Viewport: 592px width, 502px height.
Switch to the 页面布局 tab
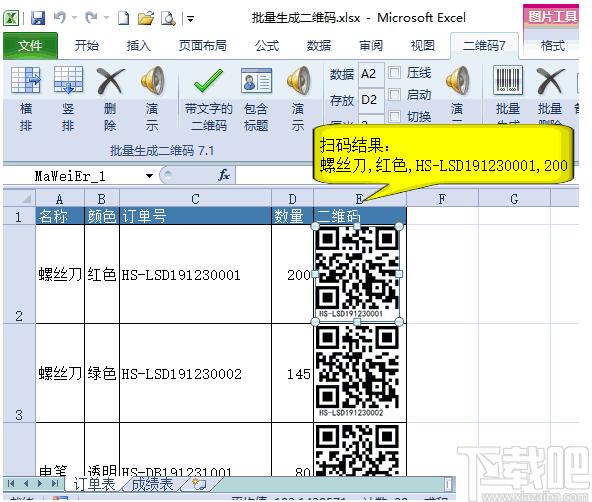pos(202,46)
